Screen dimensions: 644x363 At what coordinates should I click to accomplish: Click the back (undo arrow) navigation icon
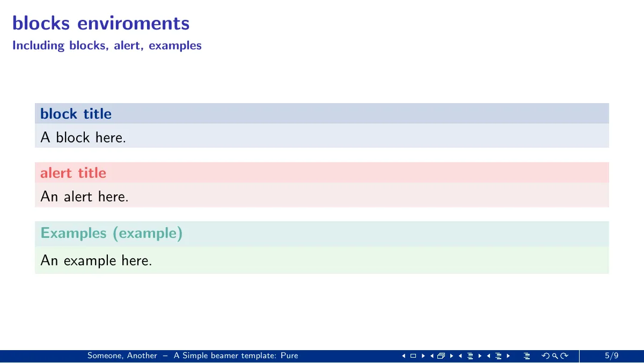point(546,356)
